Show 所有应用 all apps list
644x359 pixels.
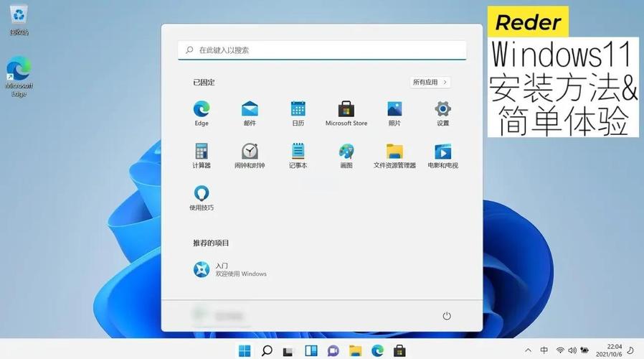click(x=430, y=83)
